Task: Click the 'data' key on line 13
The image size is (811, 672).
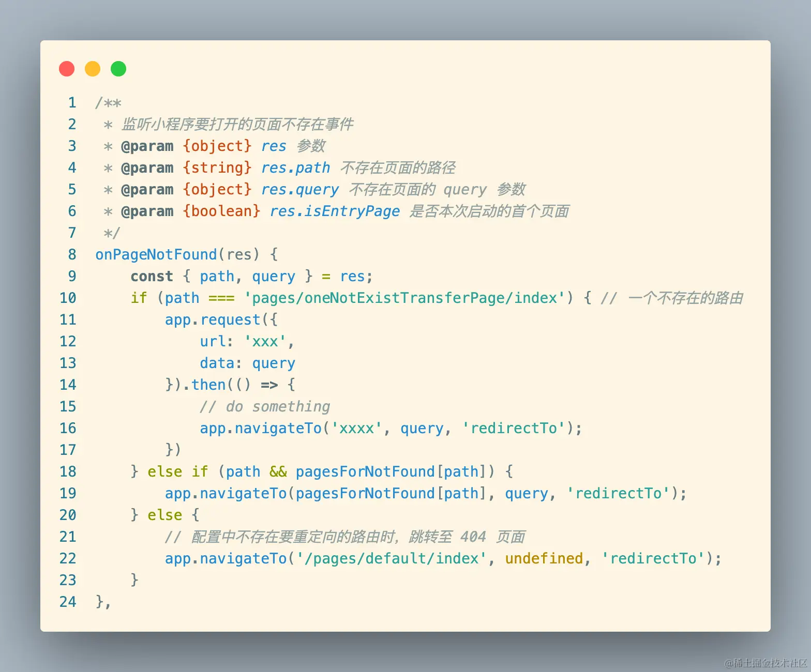Action: 217,363
